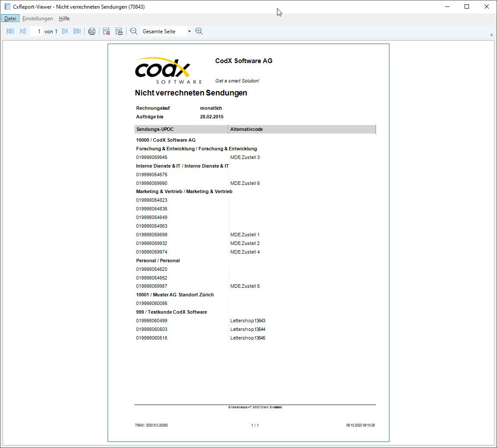This screenshot has width=497, height=448.
Task: Open the toolbar overflow arrow
Action: [x=492, y=35]
